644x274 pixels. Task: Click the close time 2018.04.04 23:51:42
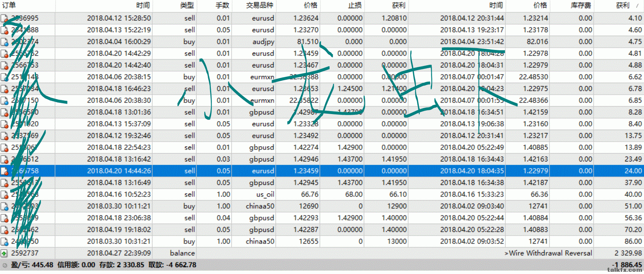coord(472,42)
